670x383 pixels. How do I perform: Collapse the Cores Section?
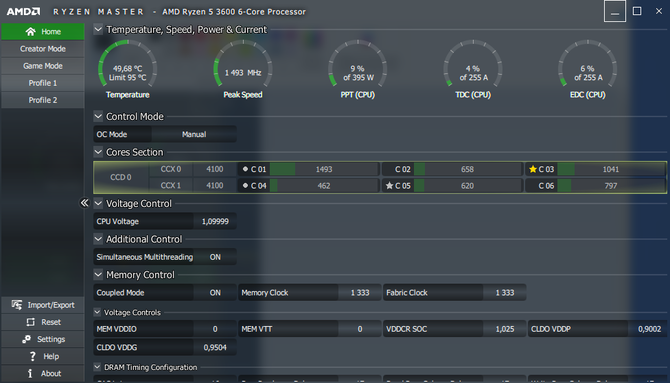(x=98, y=152)
